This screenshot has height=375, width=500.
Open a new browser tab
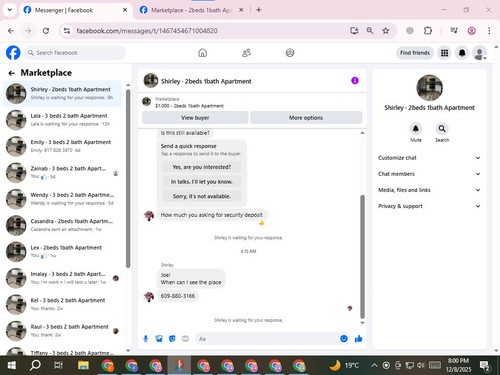coord(259,10)
